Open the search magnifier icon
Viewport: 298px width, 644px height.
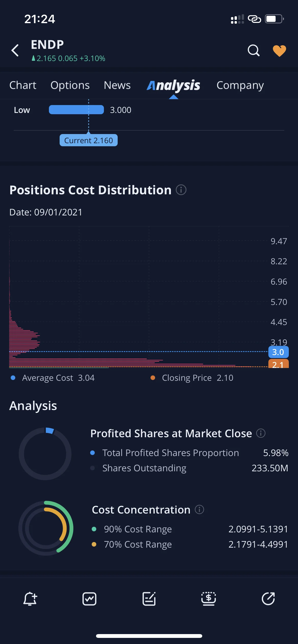[x=254, y=50]
